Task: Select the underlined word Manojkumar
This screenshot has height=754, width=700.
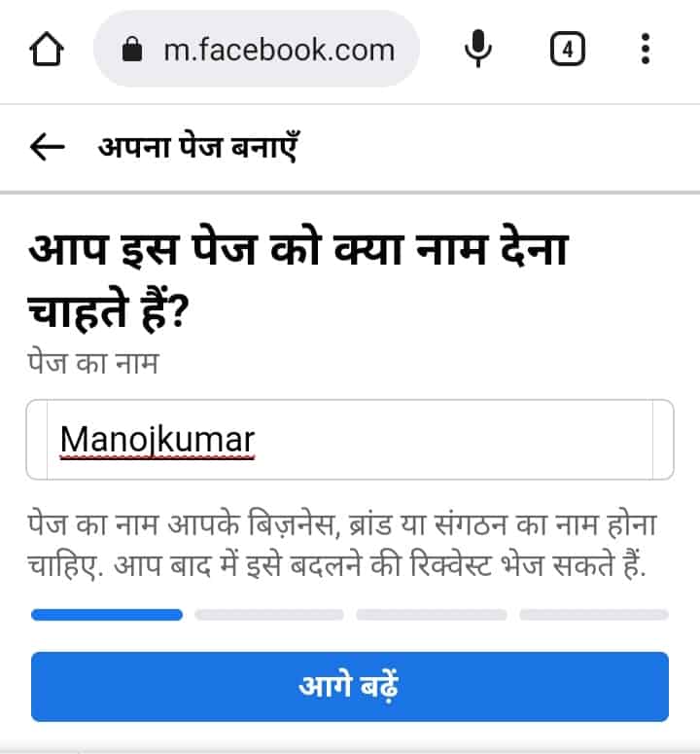Action: pyautogui.click(x=157, y=440)
